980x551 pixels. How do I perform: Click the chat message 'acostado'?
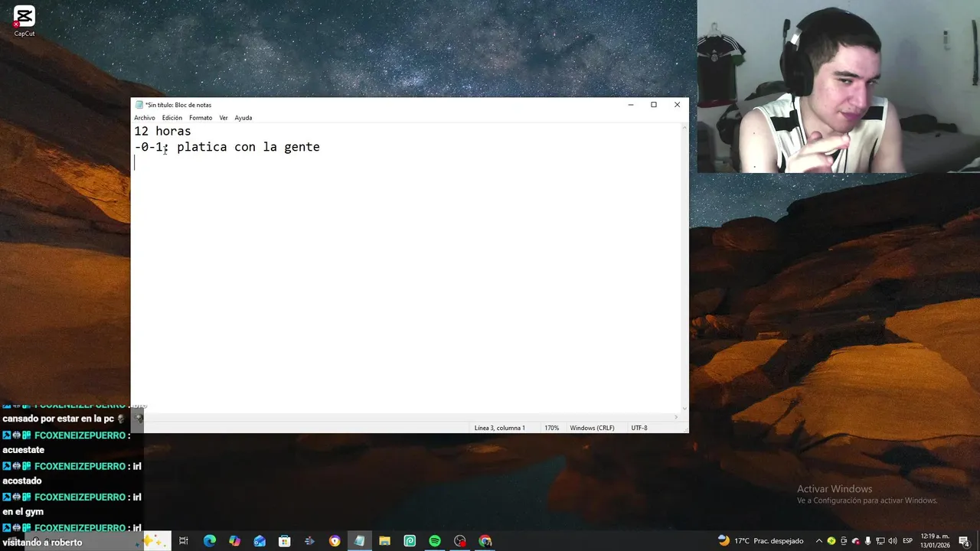click(22, 481)
